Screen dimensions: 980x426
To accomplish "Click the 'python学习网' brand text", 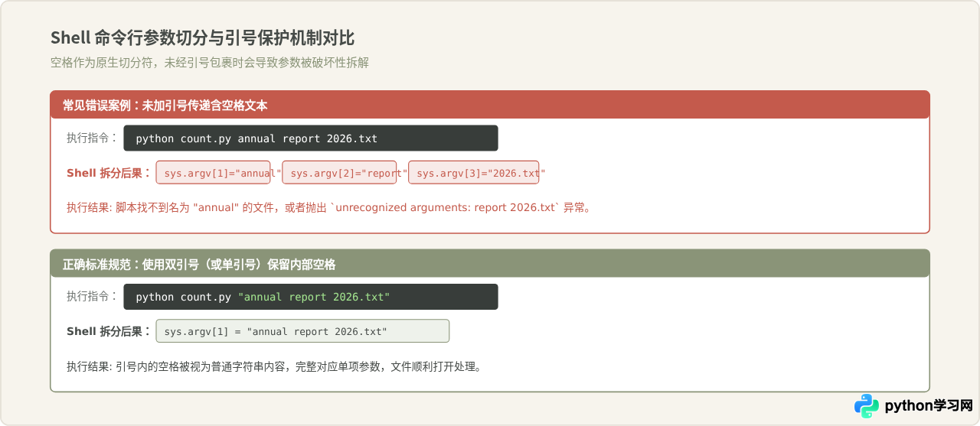I will (x=929, y=406).
